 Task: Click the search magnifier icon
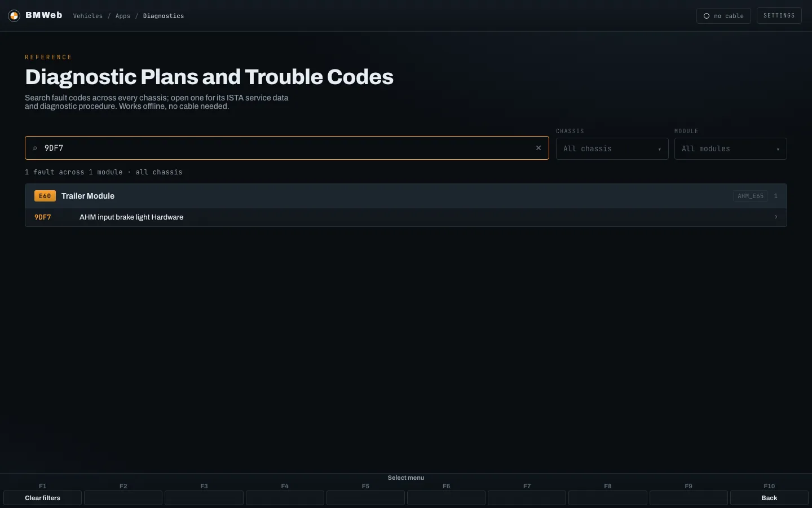click(x=35, y=148)
